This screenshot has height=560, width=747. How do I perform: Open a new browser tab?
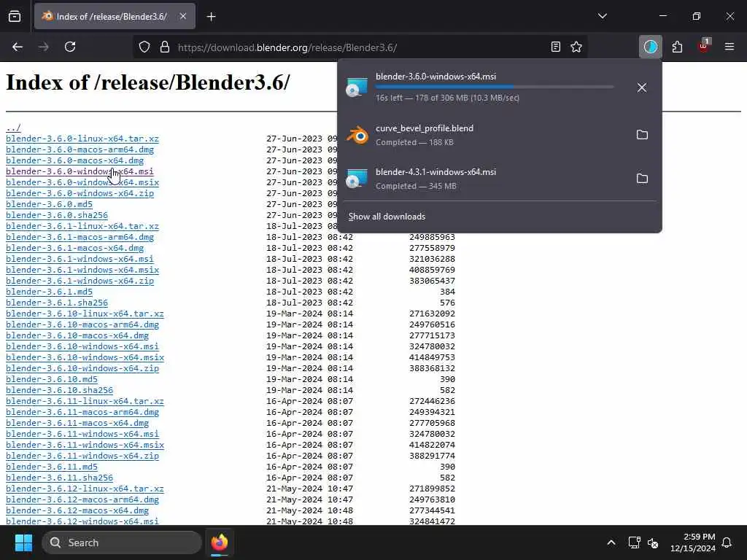click(x=212, y=17)
